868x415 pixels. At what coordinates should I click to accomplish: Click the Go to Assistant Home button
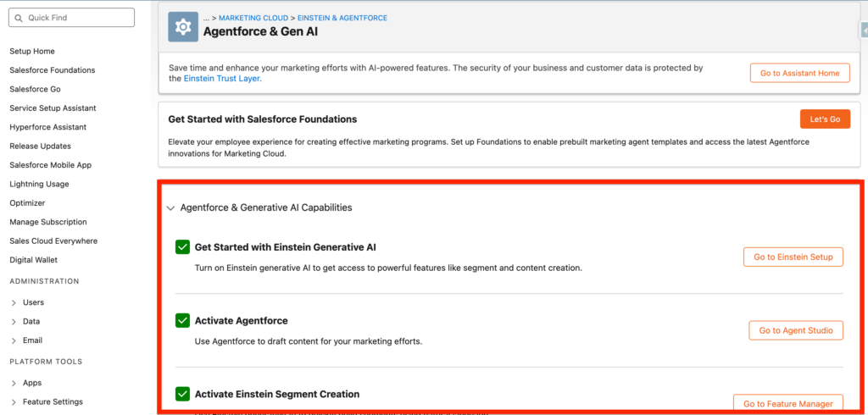pyautogui.click(x=799, y=74)
